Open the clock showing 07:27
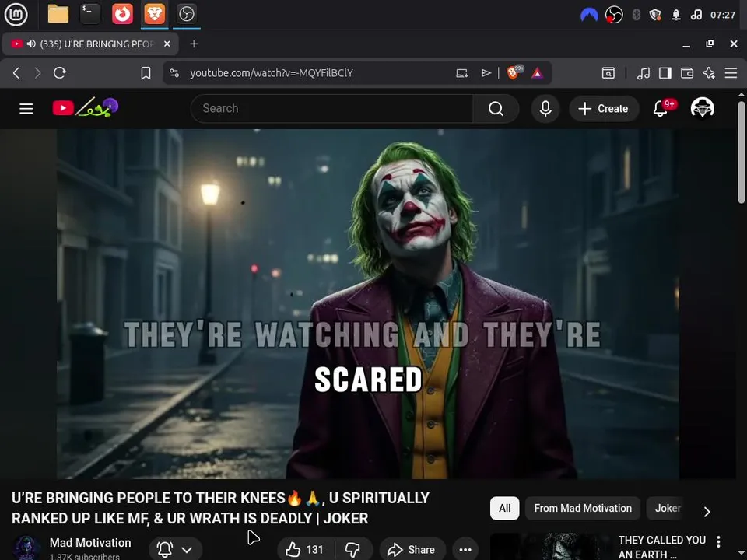 pyautogui.click(x=723, y=15)
